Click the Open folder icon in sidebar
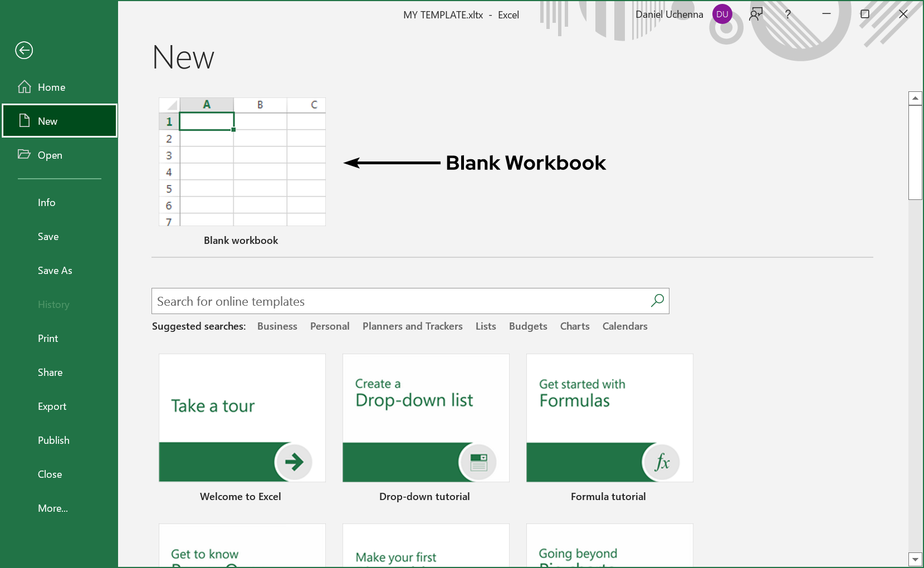 coord(24,154)
